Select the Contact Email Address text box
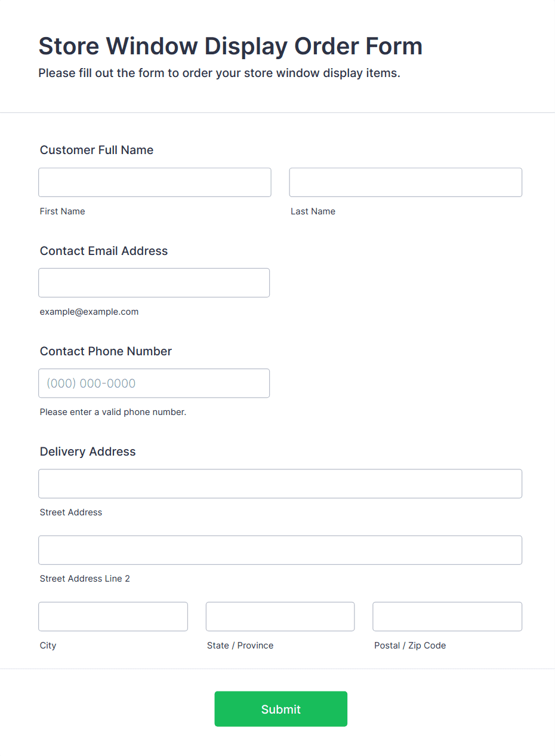 point(154,282)
